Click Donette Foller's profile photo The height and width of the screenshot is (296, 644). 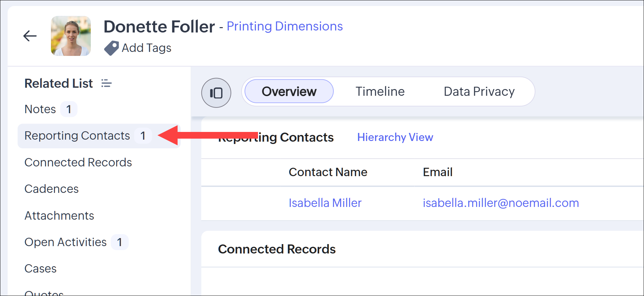pos(71,36)
